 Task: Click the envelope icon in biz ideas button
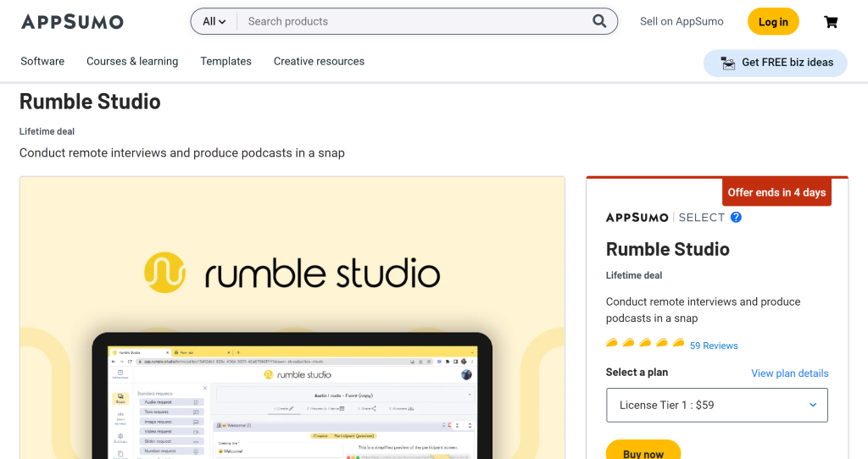click(728, 63)
